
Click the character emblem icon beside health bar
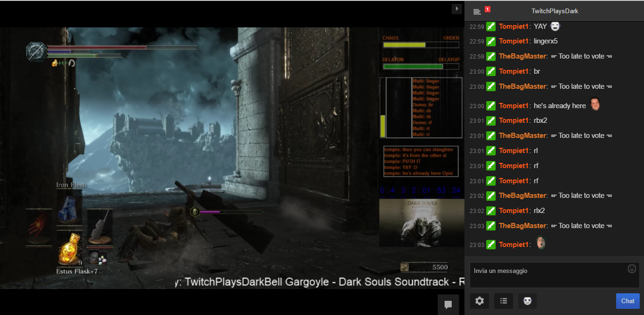36,51
